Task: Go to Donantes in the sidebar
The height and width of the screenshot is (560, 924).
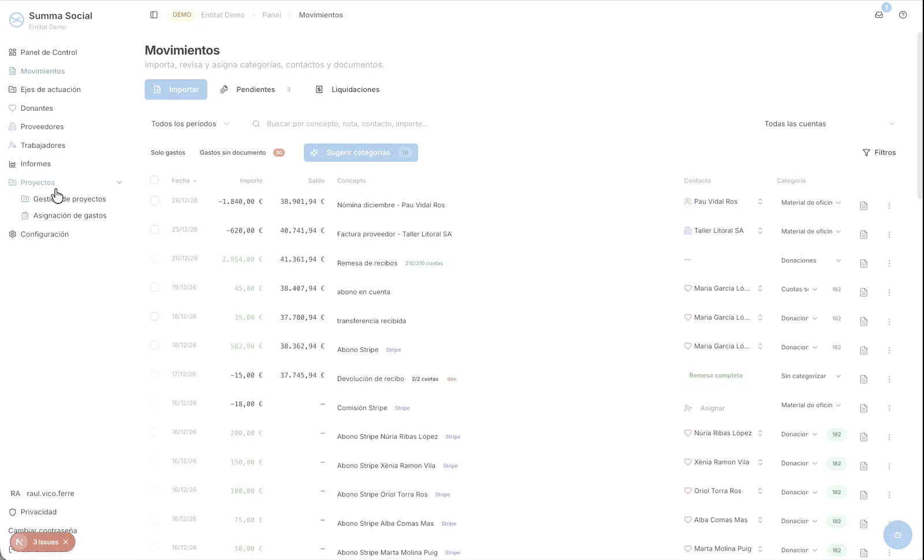Action: 36,109
